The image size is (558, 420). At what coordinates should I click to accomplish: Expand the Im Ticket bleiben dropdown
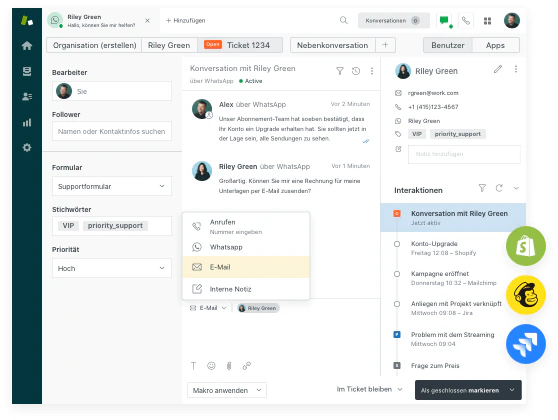tap(369, 389)
